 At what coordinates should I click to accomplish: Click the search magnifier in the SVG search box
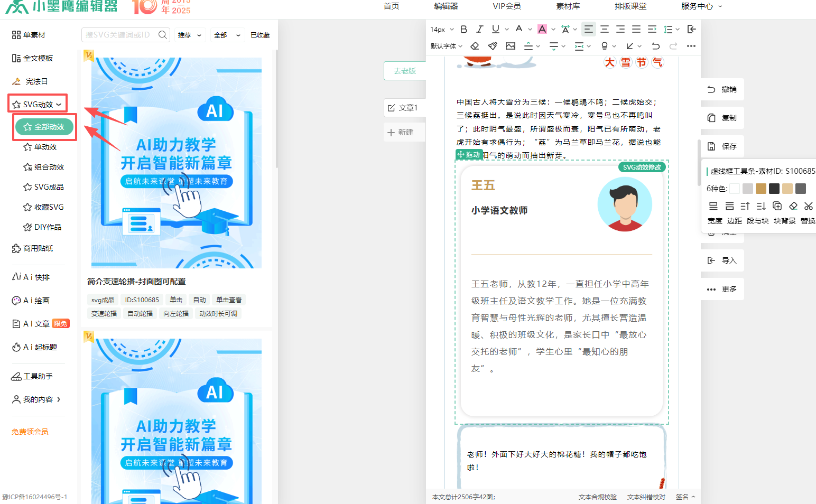point(163,35)
